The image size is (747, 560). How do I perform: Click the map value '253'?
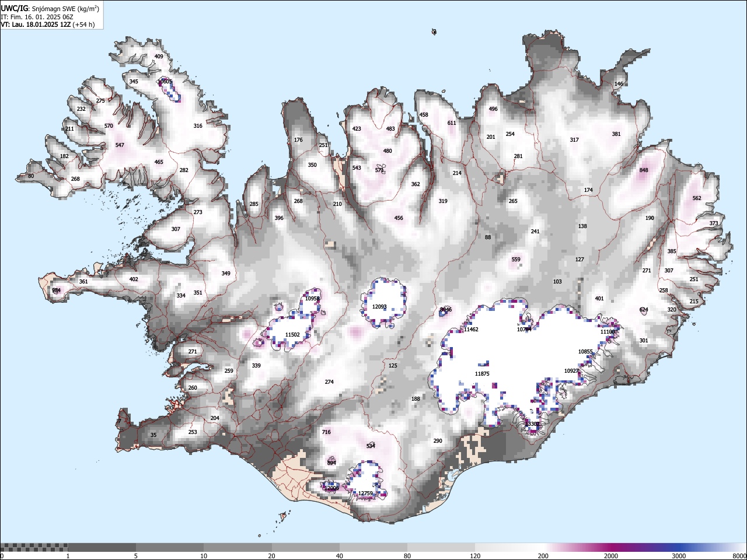193,432
